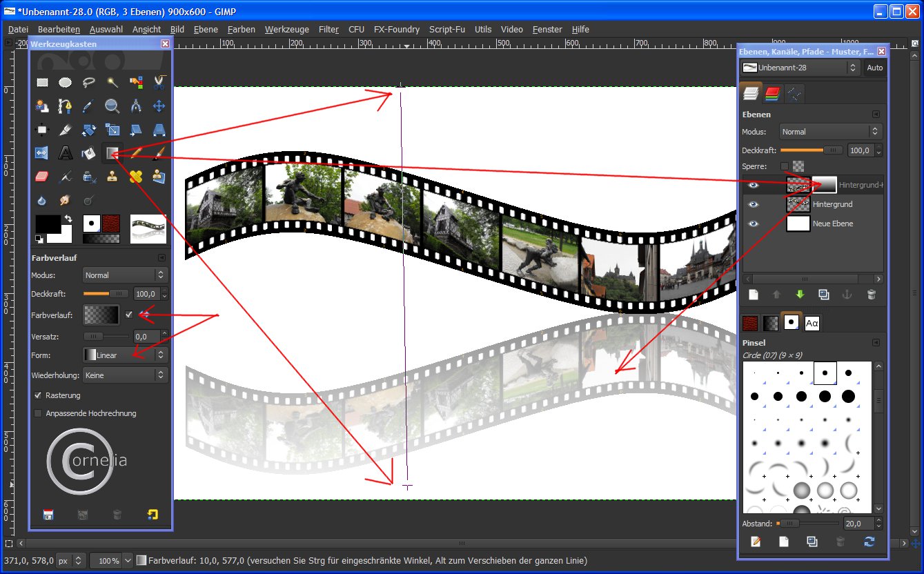Select the Heal bandage tool

click(135, 177)
